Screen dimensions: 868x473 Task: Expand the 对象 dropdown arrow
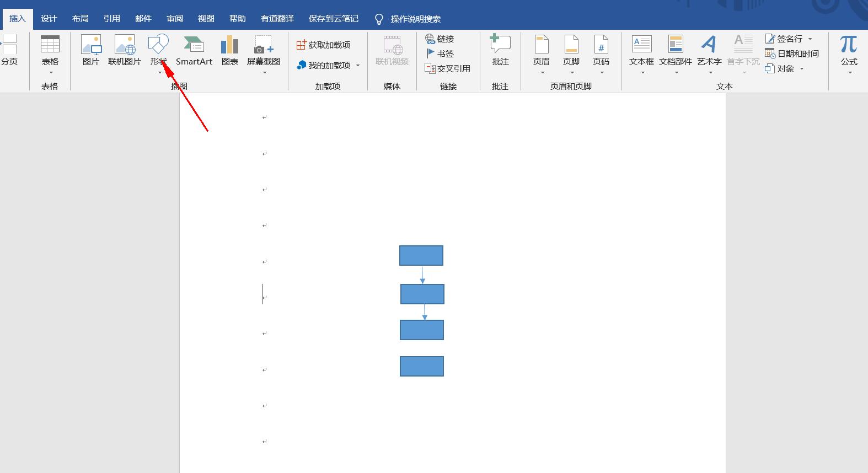[x=802, y=69]
